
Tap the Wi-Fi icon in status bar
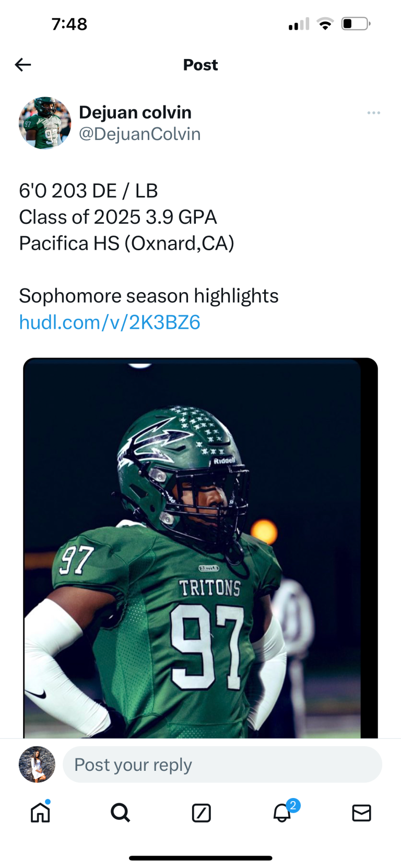coord(325,24)
